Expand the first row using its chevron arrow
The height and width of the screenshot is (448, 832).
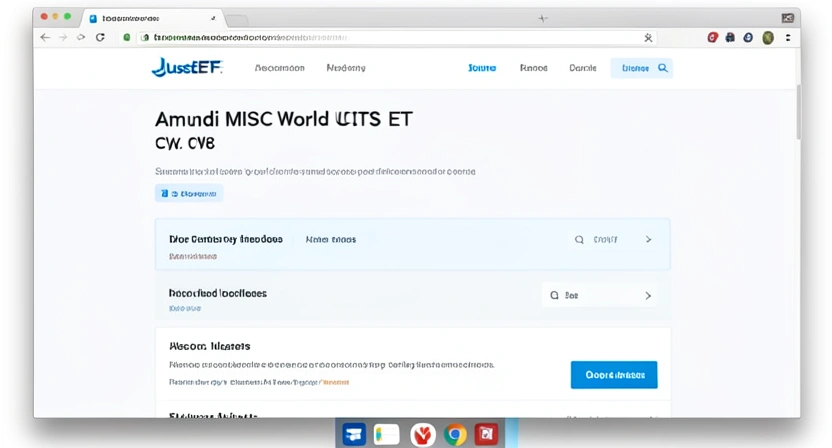(x=648, y=239)
